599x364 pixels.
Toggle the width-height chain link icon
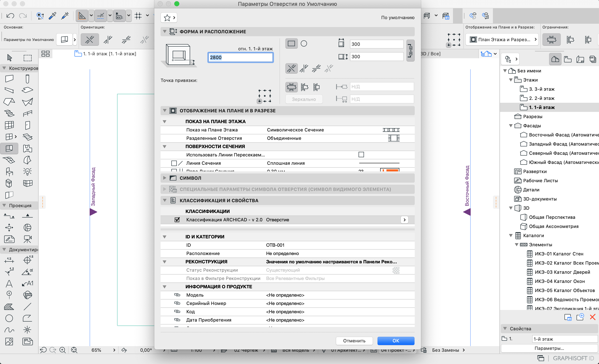pyautogui.click(x=410, y=50)
